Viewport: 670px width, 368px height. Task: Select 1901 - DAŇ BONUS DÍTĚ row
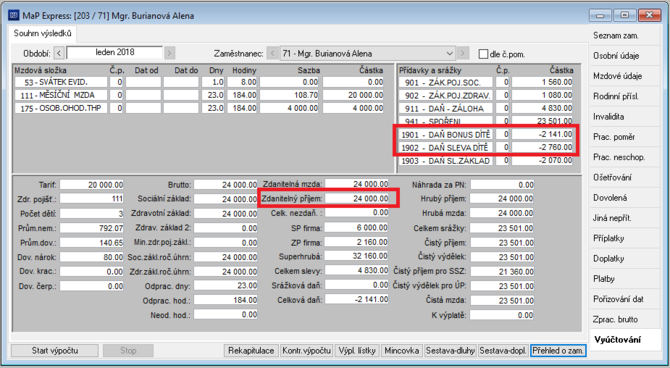486,135
